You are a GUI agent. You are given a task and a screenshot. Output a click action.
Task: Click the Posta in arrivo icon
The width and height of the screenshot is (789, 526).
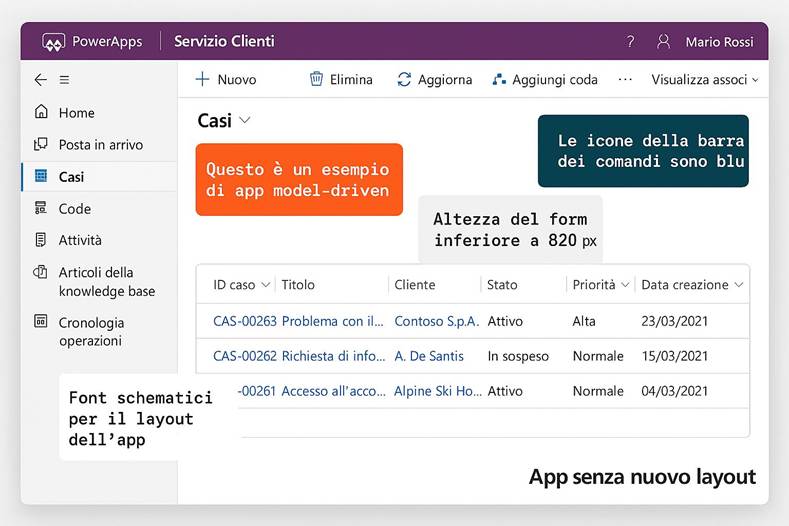[x=41, y=144]
